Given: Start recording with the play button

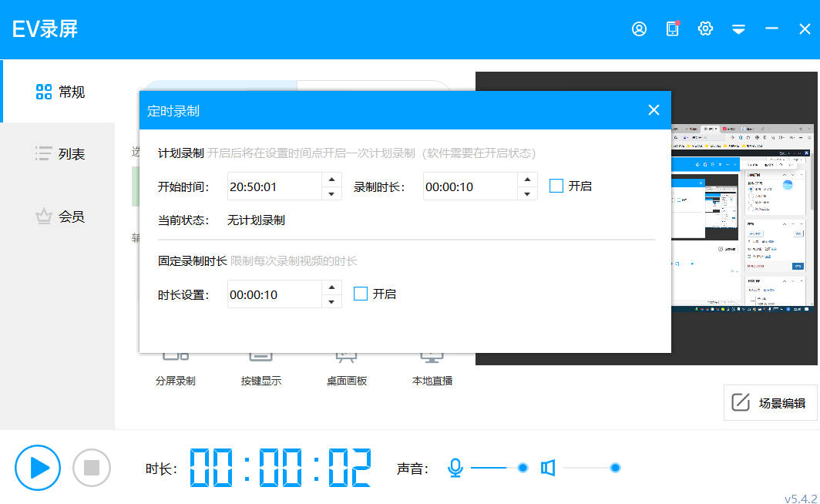Looking at the screenshot, I should (38, 468).
